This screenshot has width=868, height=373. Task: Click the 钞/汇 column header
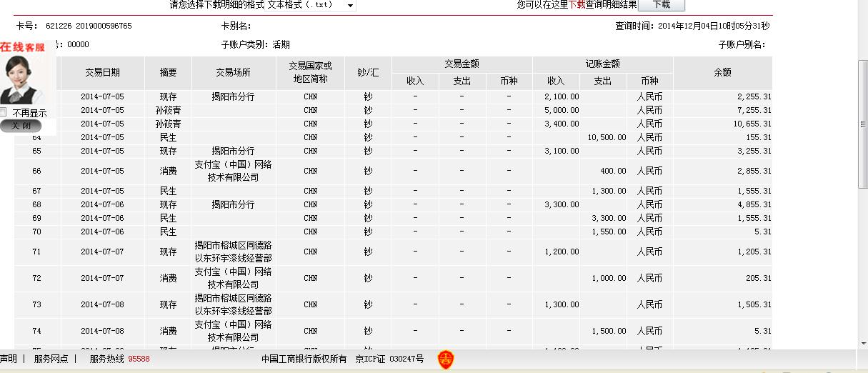(368, 73)
